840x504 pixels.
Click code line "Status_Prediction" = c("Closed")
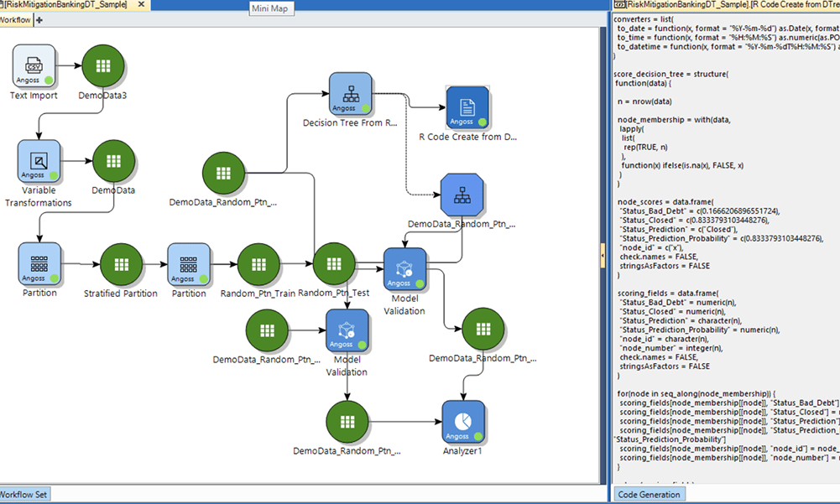click(678, 229)
